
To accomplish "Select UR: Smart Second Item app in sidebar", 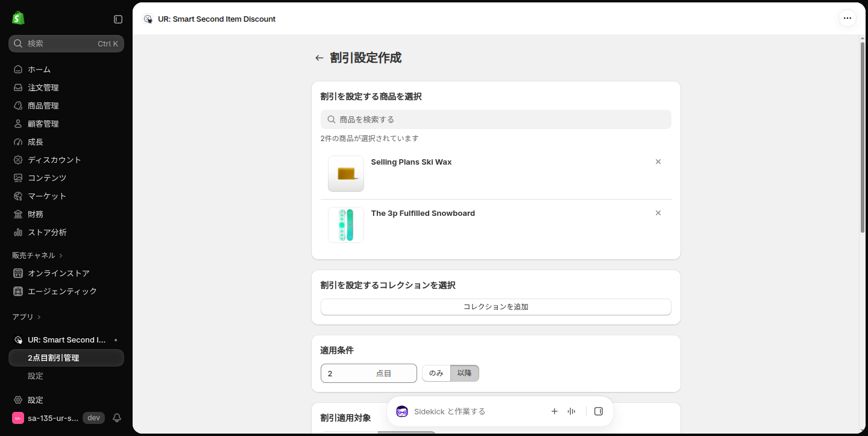I will point(66,340).
